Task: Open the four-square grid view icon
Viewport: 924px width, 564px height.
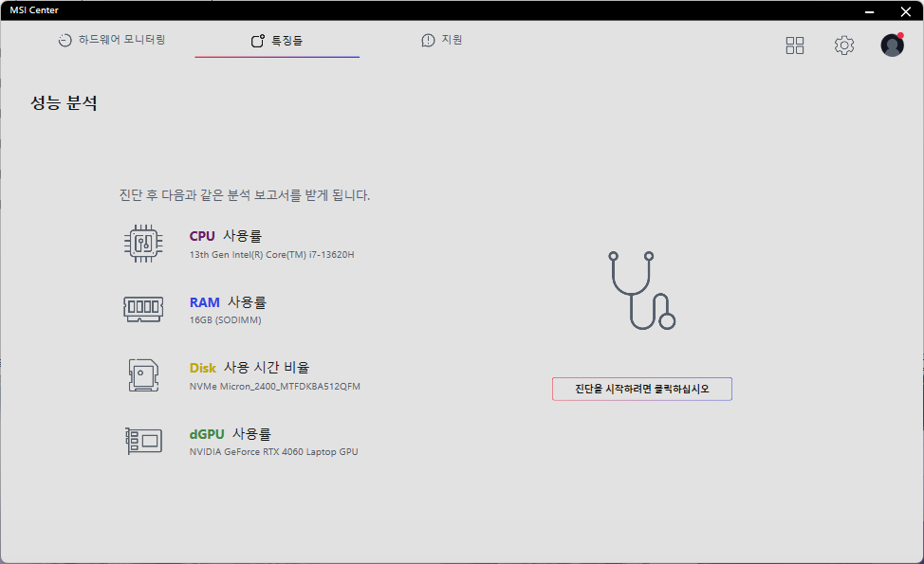Action: (x=794, y=45)
